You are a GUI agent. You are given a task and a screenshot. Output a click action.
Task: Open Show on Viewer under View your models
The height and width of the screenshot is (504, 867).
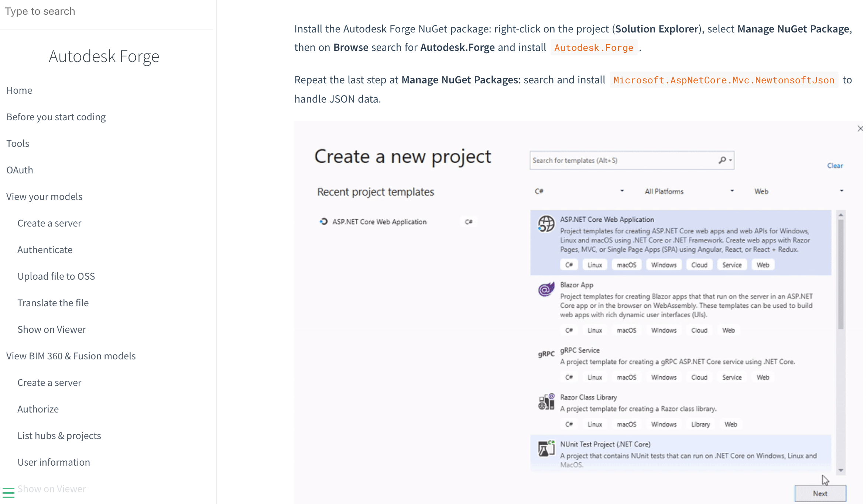click(52, 329)
